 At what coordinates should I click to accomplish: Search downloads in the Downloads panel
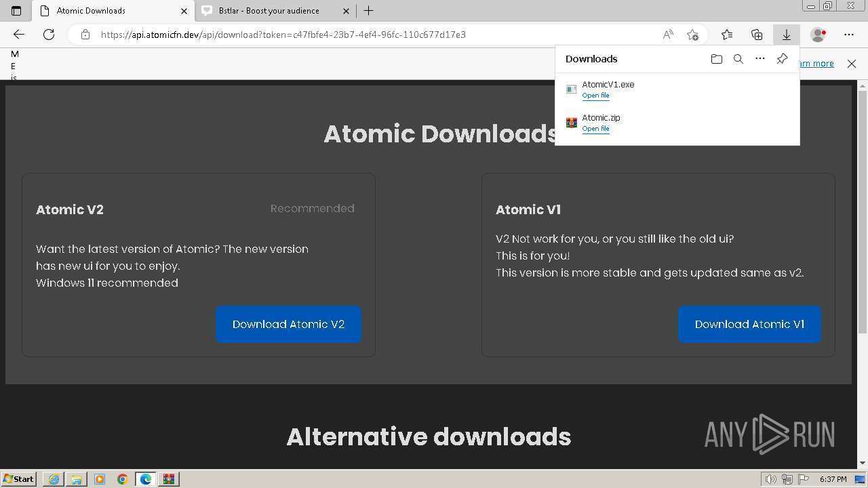(x=738, y=59)
